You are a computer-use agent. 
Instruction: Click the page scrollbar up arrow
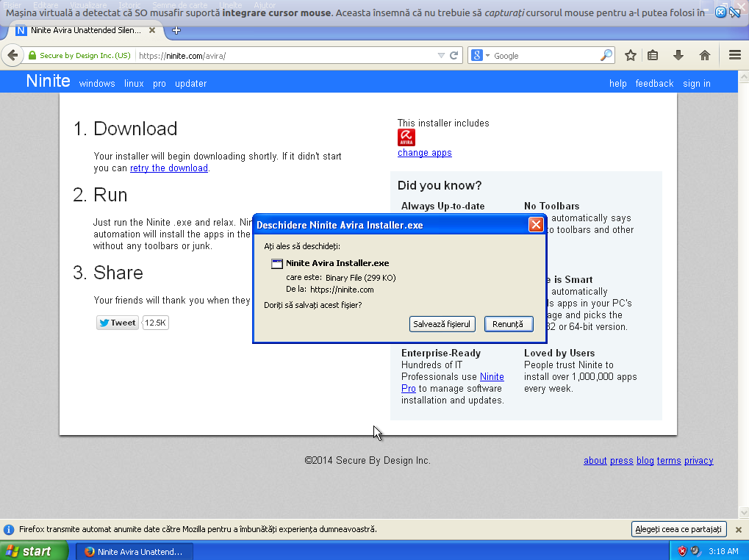point(743,76)
